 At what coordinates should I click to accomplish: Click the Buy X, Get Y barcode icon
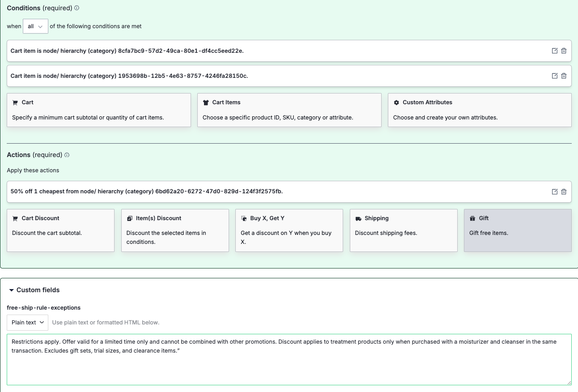pyautogui.click(x=244, y=218)
